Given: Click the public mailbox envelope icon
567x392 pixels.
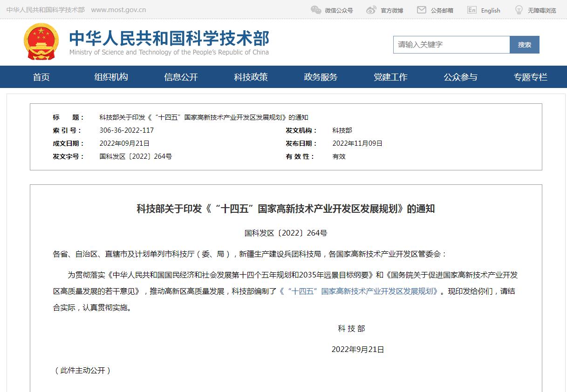Looking at the screenshot, I should pos(422,10).
